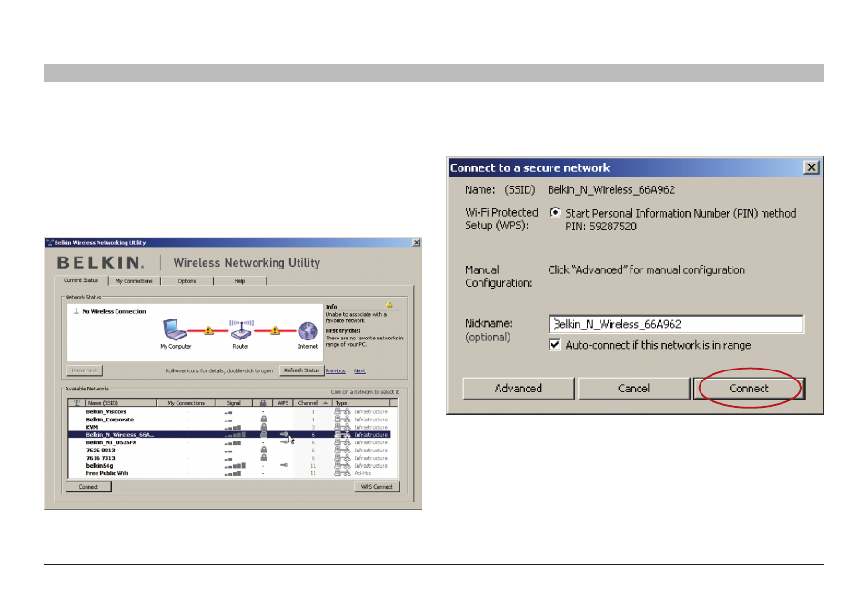Click Infrastructure type icon in 7626 0013 row
This screenshot has width=868, height=608.
pyautogui.click(x=342, y=451)
